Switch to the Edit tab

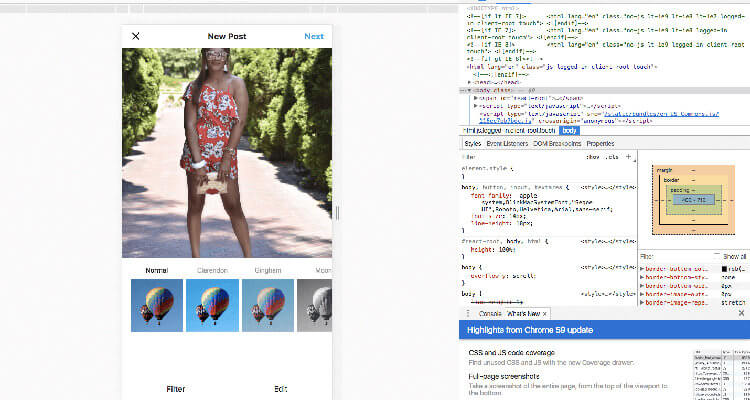pos(281,389)
